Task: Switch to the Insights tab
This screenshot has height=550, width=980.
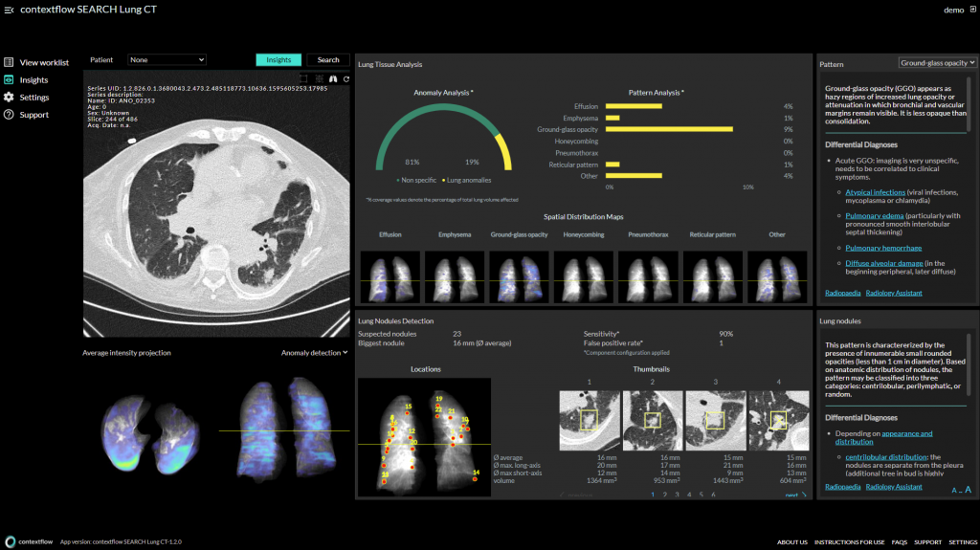Action: [278, 60]
